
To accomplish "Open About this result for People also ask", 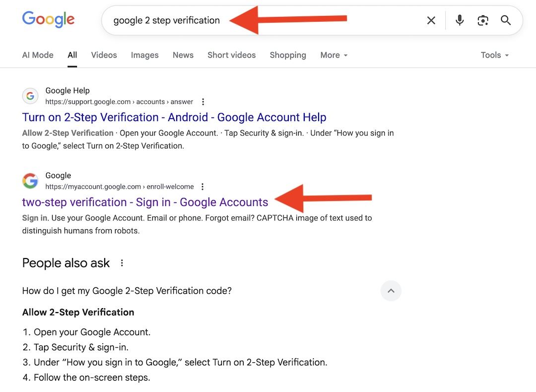I will tap(122, 263).
